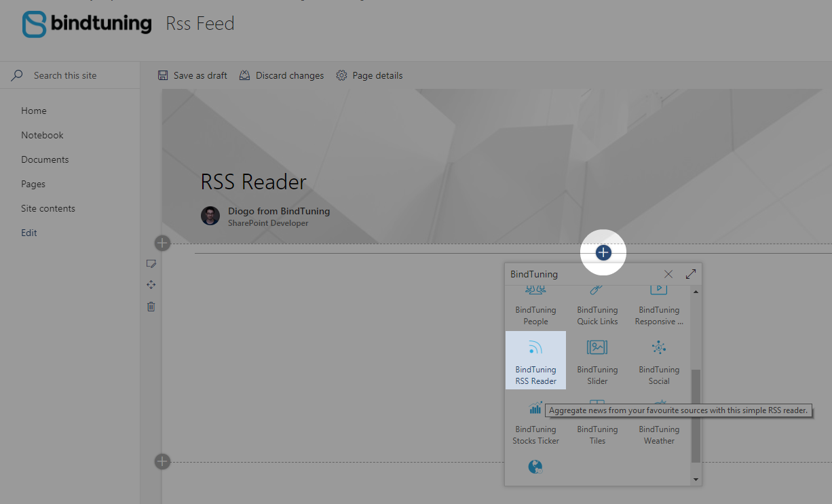Click Edit in the left navigation
The width and height of the screenshot is (832, 504).
tap(29, 233)
